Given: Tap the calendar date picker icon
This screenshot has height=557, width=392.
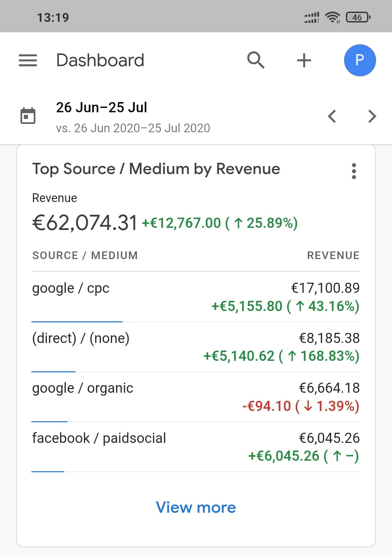Looking at the screenshot, I should tap(28, 116).
